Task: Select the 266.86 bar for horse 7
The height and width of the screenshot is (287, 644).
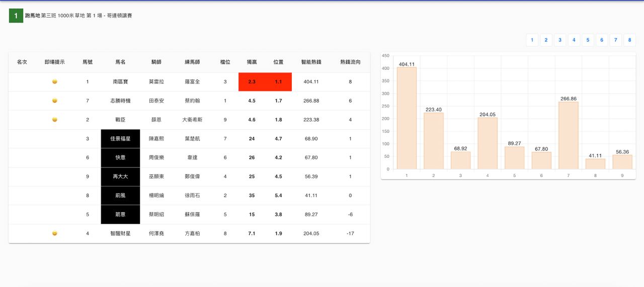Action: click(x=568, y=136)
